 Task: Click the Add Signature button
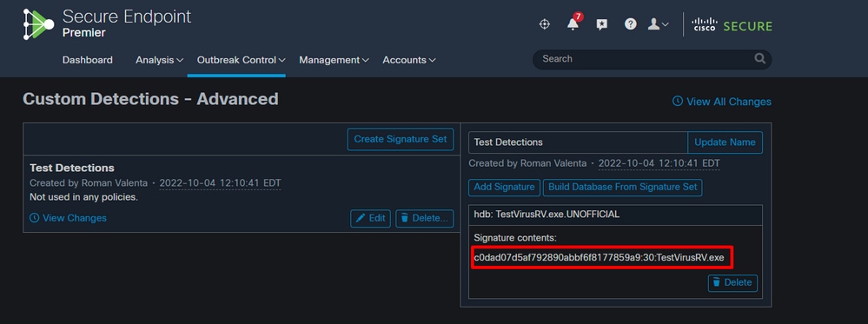point(504,188)
